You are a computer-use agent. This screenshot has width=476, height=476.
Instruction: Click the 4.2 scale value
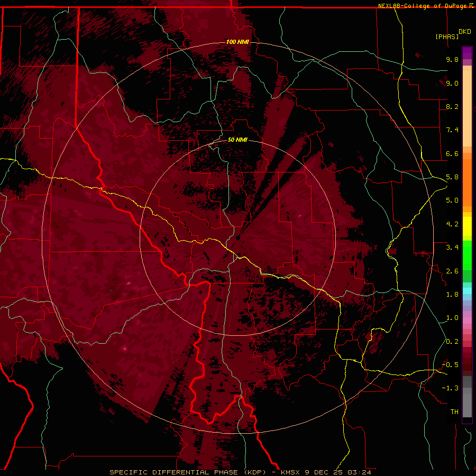pos(452,224)
